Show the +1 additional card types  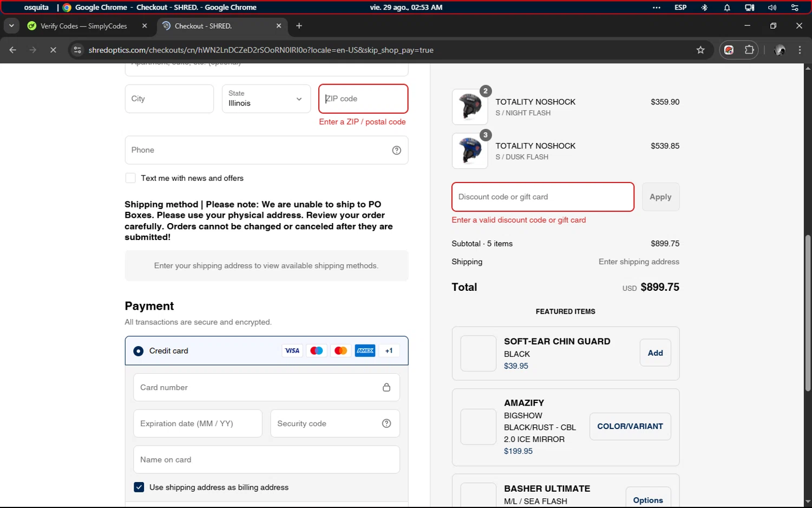coord(389,350)
